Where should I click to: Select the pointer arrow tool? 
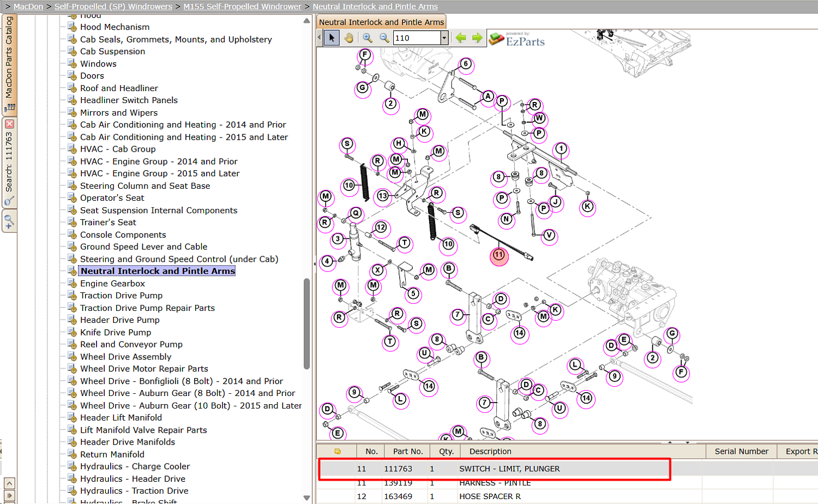(x=332, y=38)
